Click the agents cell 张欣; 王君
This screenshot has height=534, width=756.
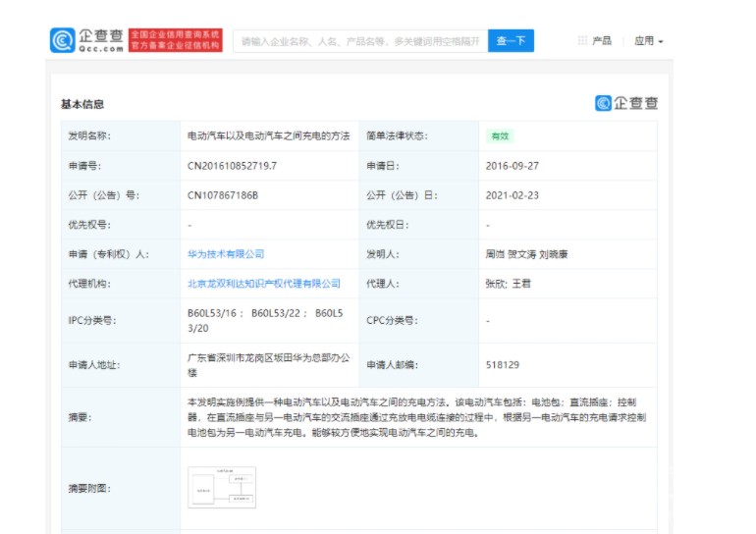click(508, 284)
